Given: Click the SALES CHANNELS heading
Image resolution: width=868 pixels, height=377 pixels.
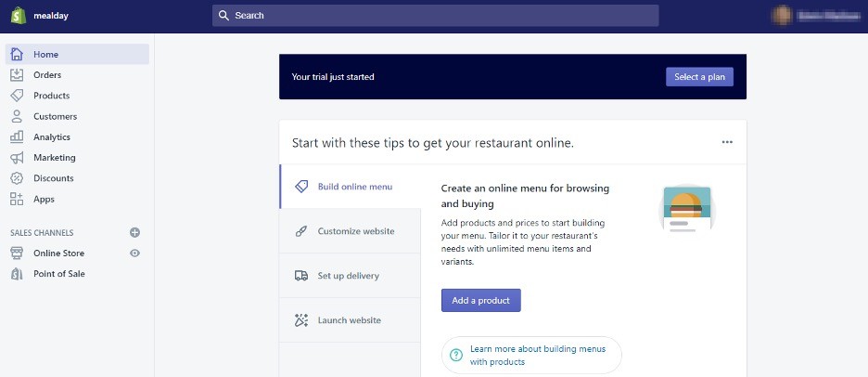Looking at the screenshot, I should [42, 233].
